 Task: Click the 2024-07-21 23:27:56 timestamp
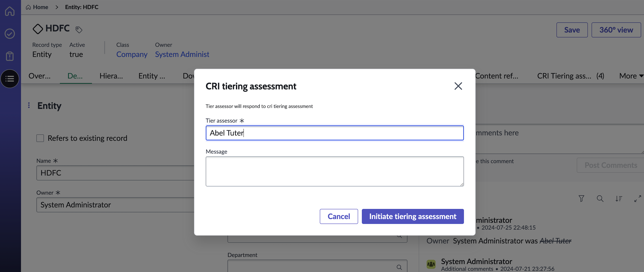coord(527,269)
